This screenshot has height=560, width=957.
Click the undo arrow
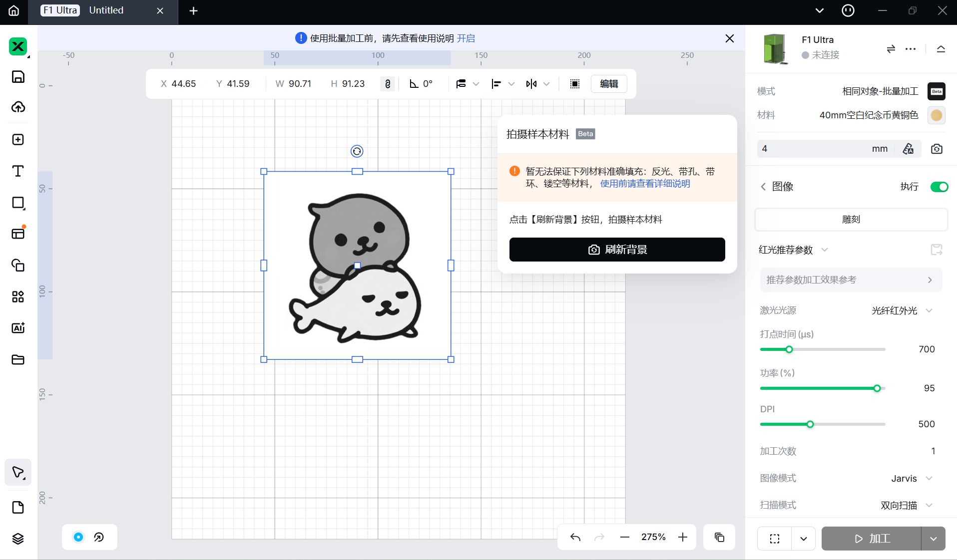point(575,537)
